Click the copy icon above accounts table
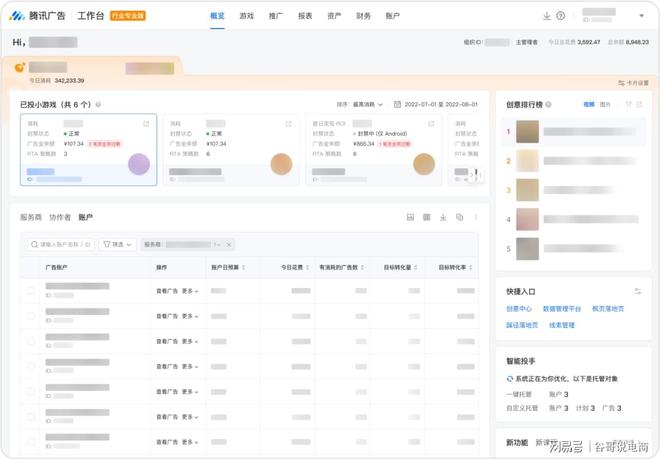 [459, 217]
